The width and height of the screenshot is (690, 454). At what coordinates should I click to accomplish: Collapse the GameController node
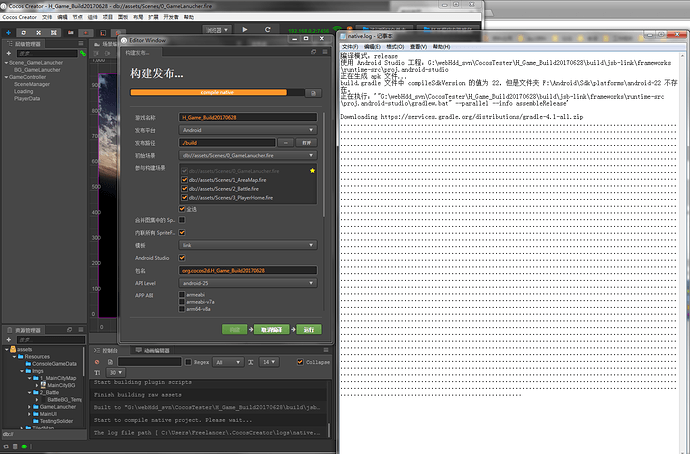(x=6, y=77)
